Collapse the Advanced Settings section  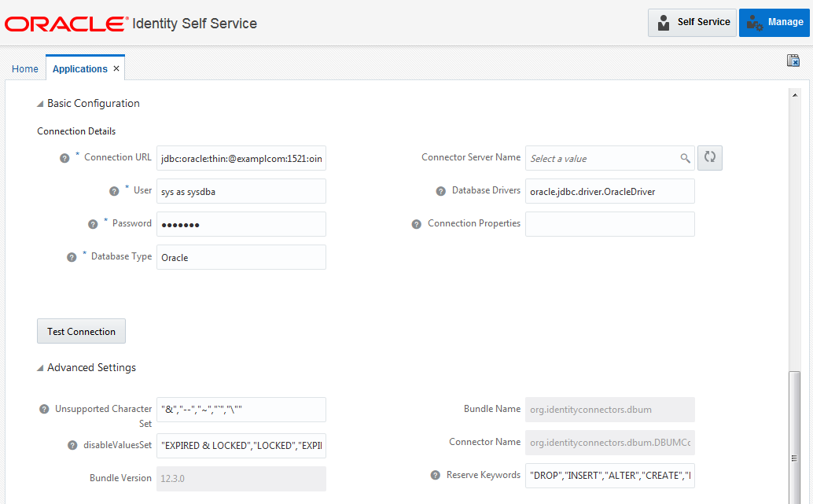coord(40,367)
